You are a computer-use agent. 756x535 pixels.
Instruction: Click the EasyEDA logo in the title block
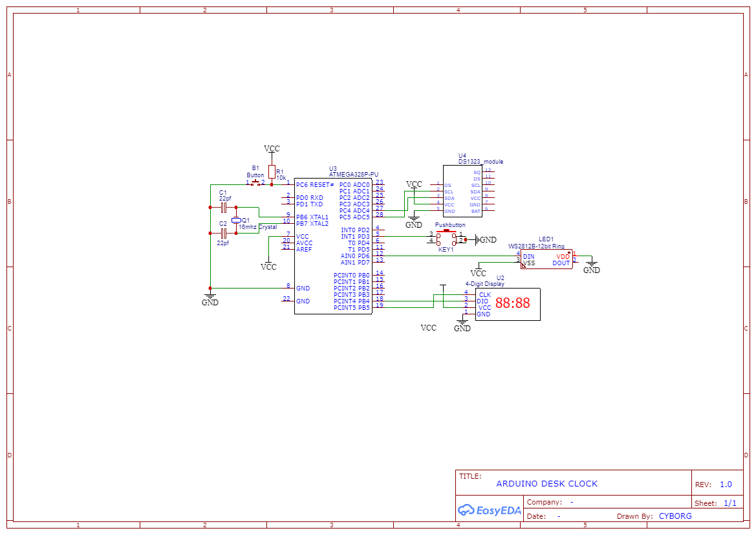490,510
